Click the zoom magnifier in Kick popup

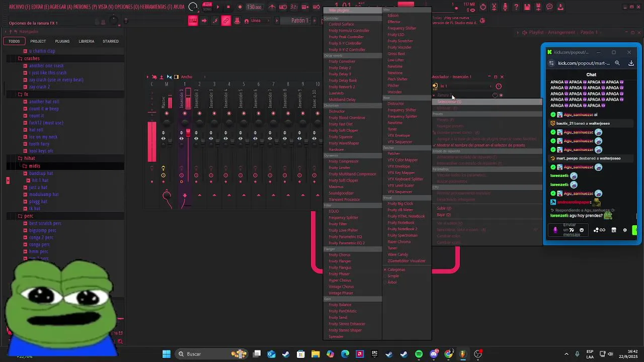pos(617,63)
